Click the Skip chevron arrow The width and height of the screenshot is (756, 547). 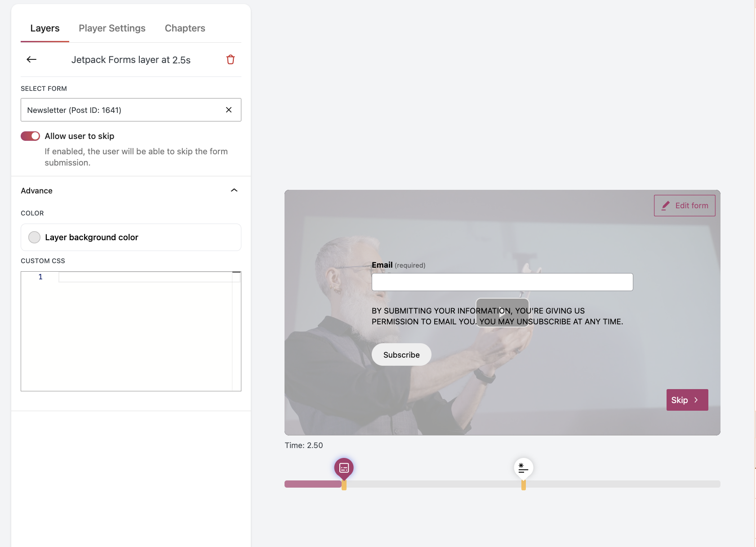(696, 400)
